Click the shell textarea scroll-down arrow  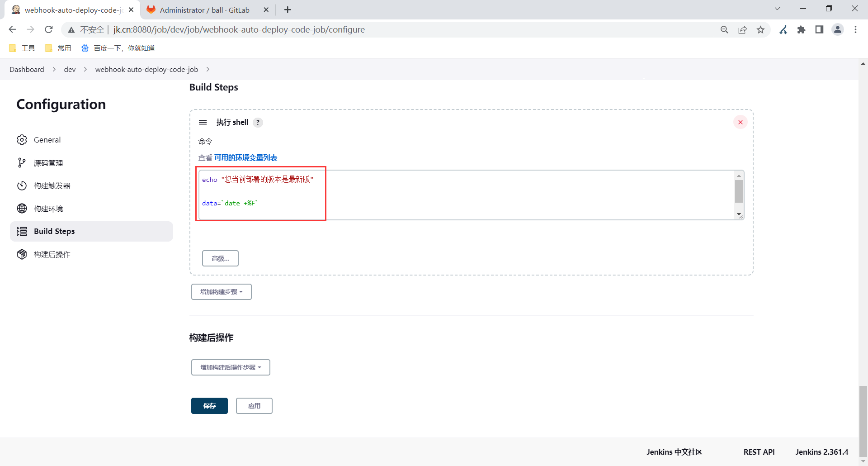739,214
